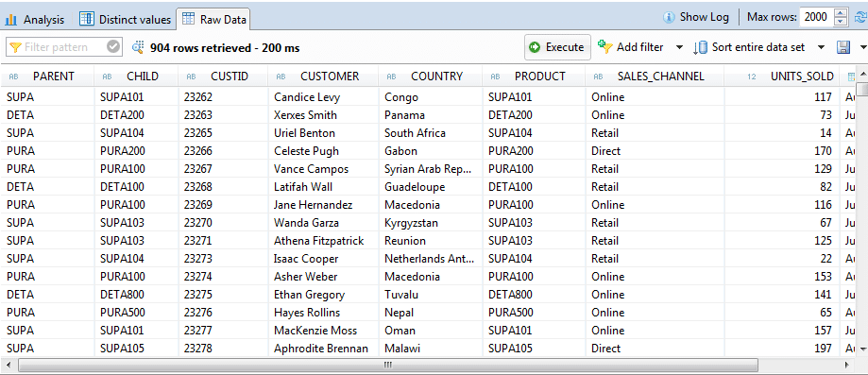
Task: Select the Hayes Rollins cell
Action: [323, 313]
